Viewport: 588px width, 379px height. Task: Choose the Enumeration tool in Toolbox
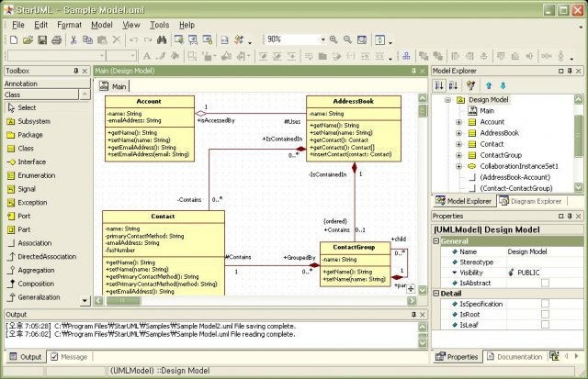click(x=36, y=175)
